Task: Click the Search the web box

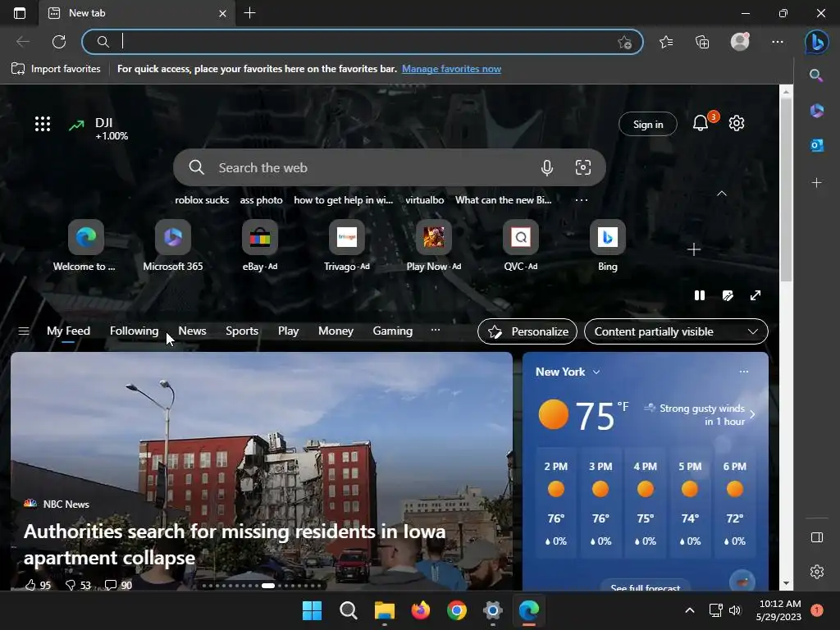Action: [390, 167]
